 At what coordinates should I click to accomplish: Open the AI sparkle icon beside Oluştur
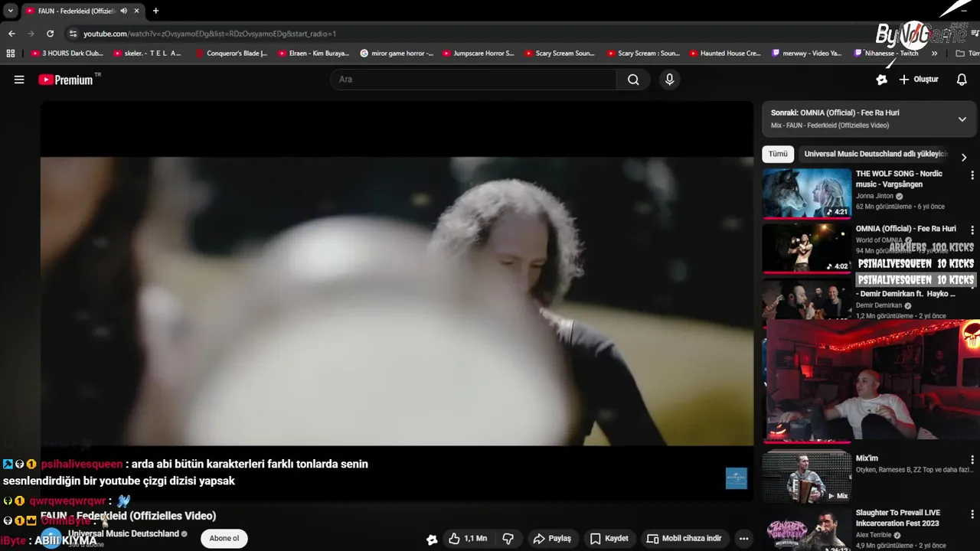point(881,80)
